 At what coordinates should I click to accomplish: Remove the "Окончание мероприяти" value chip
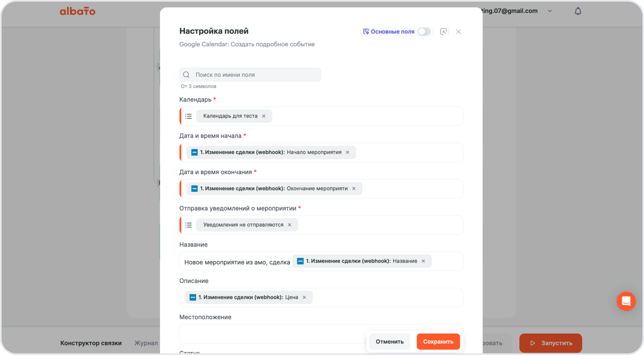tap(354, 189)
